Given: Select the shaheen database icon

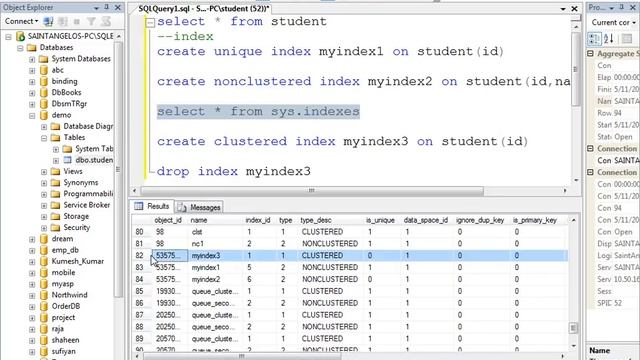Looking at the screenshot, I should 44,340.
